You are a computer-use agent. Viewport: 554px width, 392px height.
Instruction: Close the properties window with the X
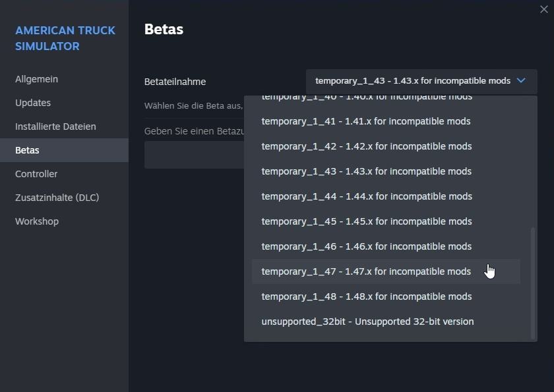(543, 9)
